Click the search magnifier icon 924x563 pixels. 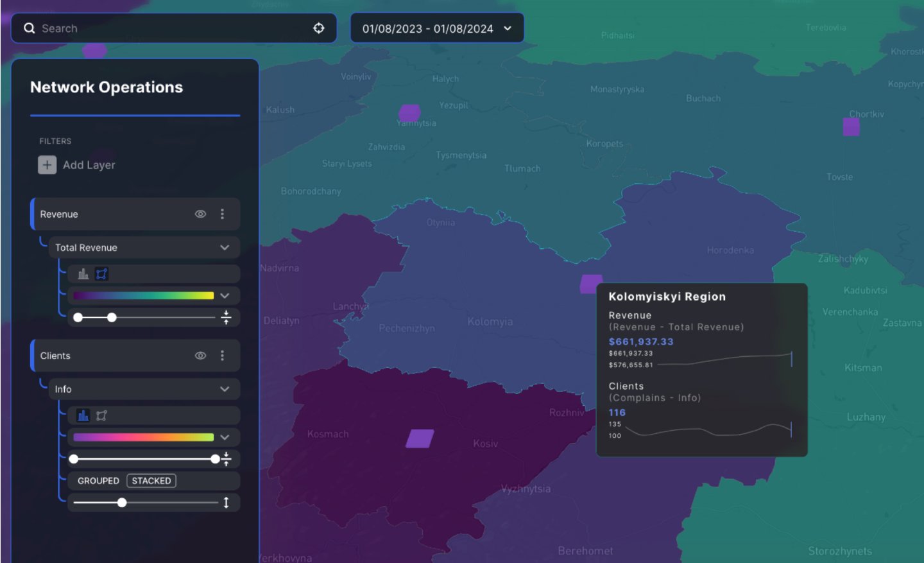tap(30, 28)
